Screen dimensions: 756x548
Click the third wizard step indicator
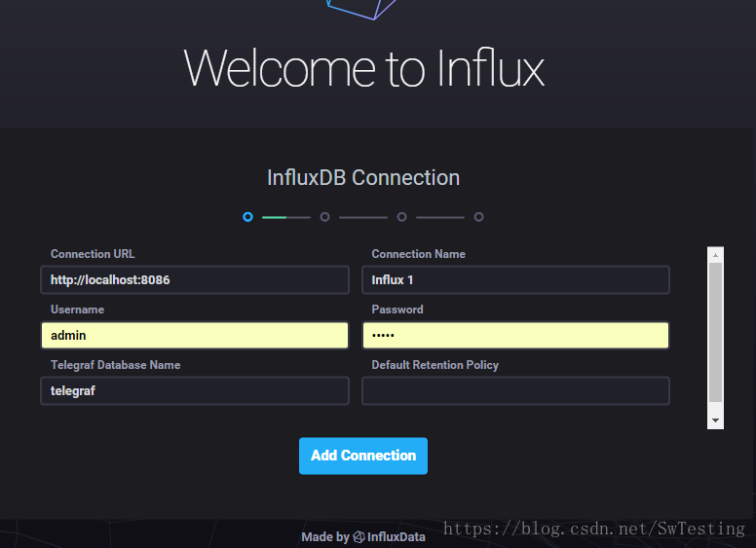click(401, 217)
